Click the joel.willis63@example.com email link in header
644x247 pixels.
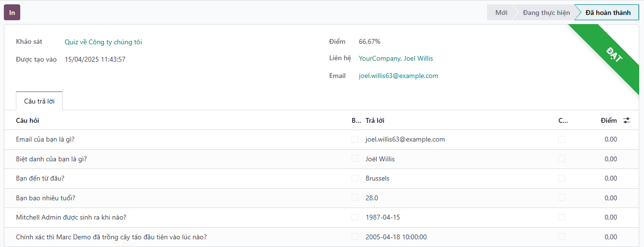point(398,76)
